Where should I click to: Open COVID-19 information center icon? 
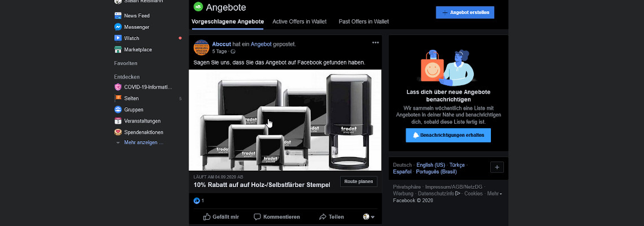pyautogui.click(x=118, y=87)
